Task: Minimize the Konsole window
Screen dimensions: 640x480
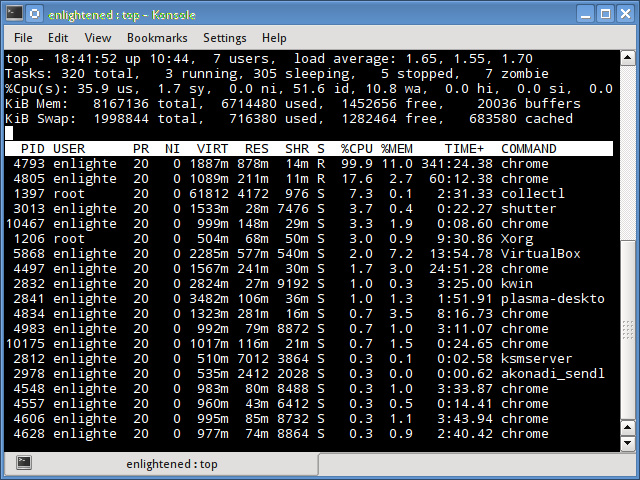Action: pos(584,14)
